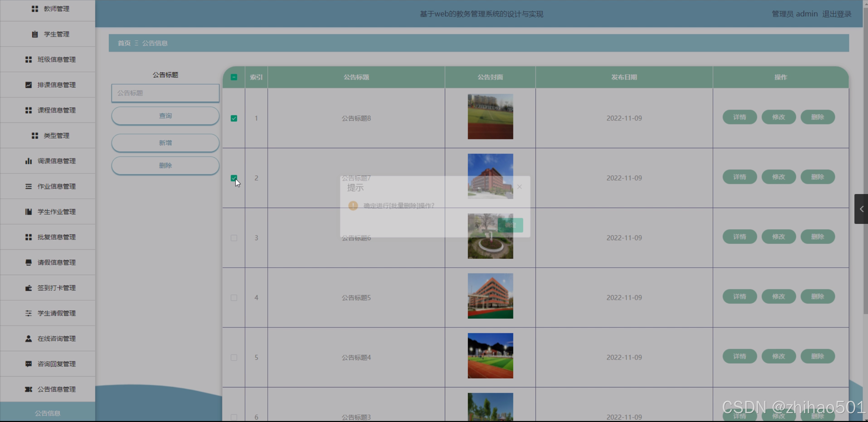Open 调课信息管理 via its bar-chart icon
The width and height of the screenshot is (868, 422).
pos(28,161)
